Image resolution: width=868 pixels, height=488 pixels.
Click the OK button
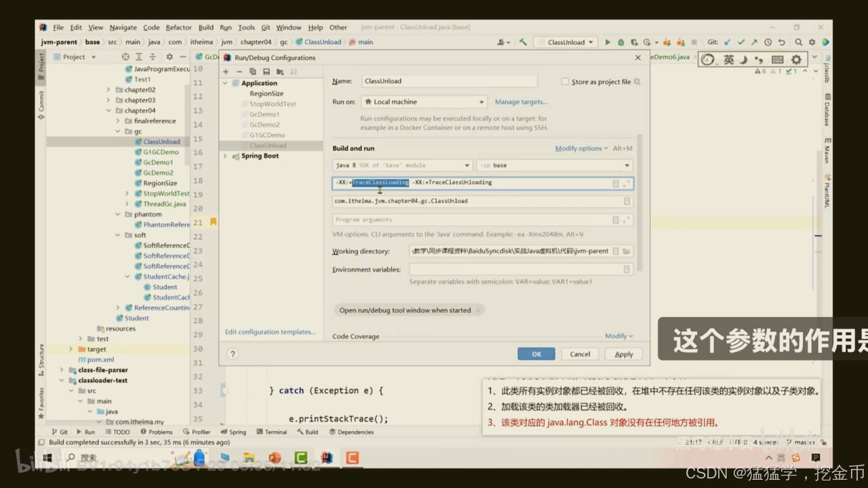pos(536,354)
